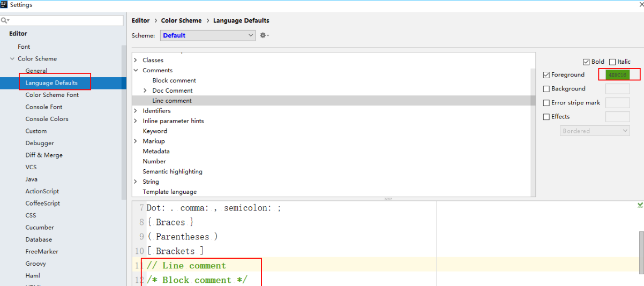Open Color Scheme Font settings
The image size is (644, 286).
pyautogui.click(x=52, y=95)
